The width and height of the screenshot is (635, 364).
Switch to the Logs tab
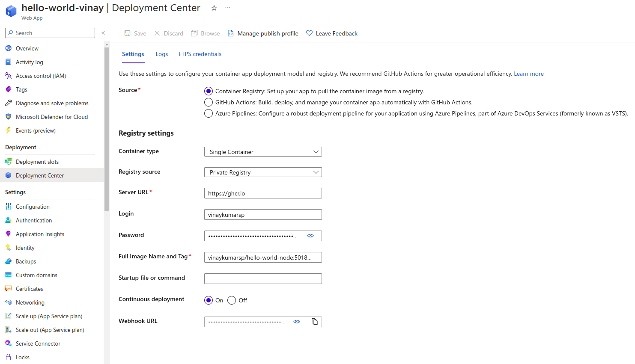[x=161, y=54]
